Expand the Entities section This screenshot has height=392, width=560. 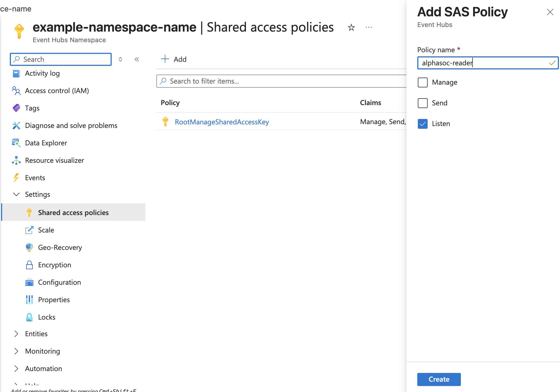pos(16,334)
